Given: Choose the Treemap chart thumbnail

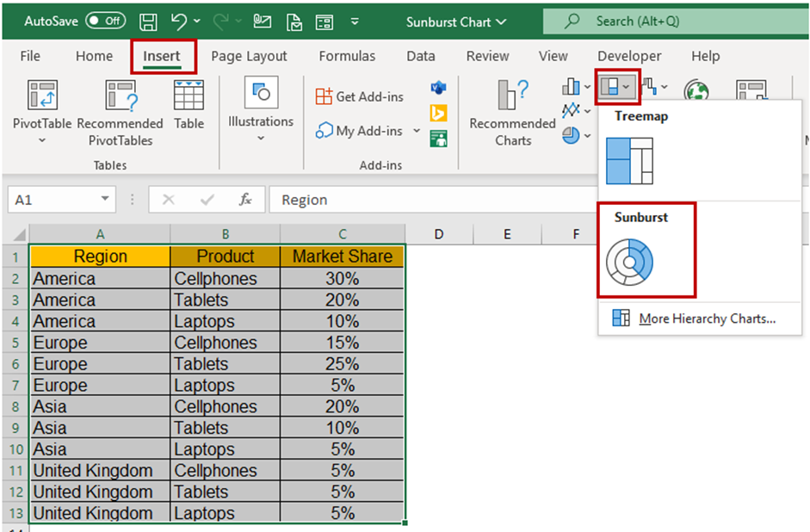Looking at the screenshot, I should [x=629, y=161].
